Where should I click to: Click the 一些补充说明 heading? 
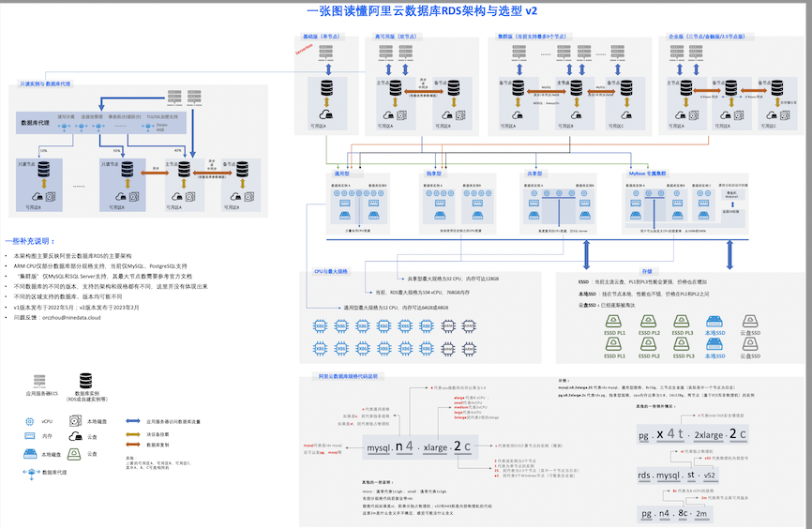tap(30, 241)
